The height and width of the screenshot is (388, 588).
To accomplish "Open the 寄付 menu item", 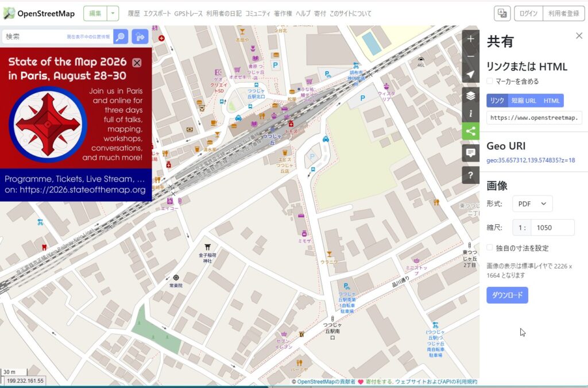I will coord(320,14).
